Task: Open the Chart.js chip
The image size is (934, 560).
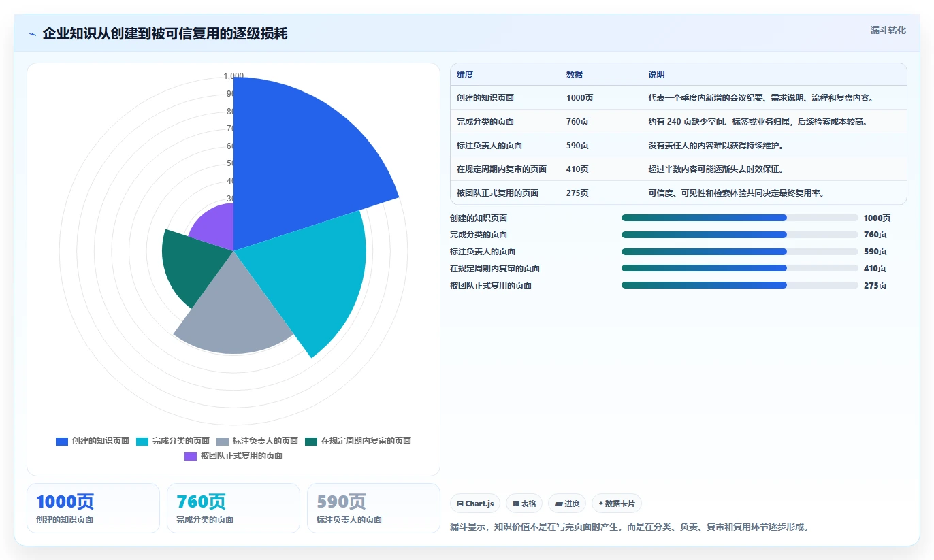Action: (x=475, y=504)
